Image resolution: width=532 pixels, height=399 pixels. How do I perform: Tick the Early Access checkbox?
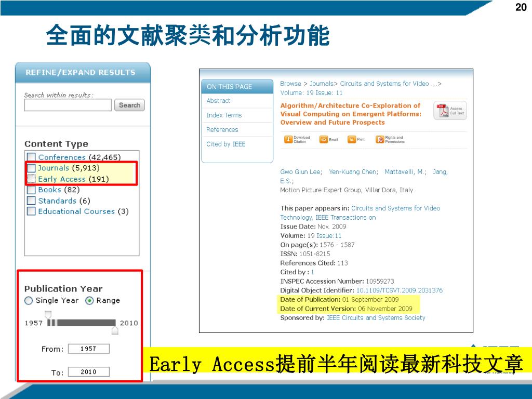coord(31,179)
